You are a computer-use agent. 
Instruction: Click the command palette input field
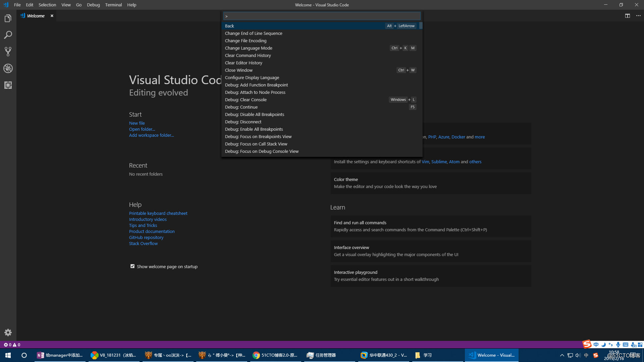322,16
